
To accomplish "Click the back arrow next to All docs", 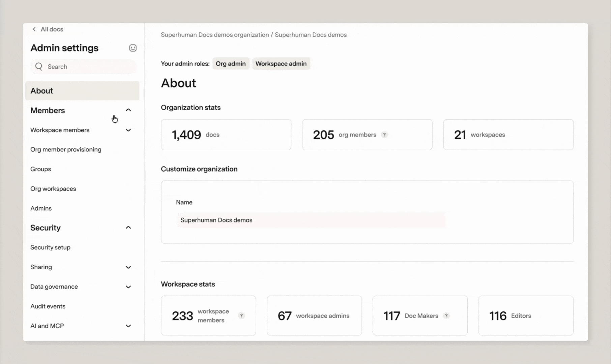I will [34, 29].
